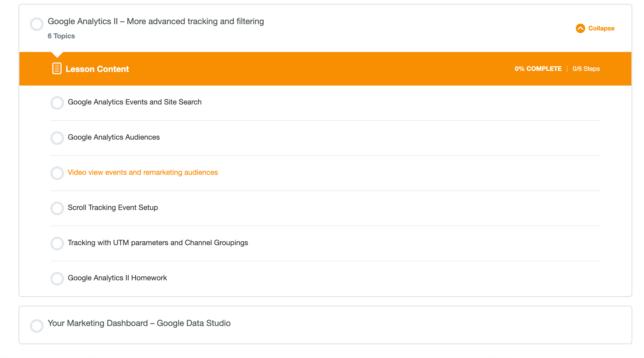644x358 pixels.
Task: Open Google Analytics II Homework topic
Action: (x=117, y=278)
